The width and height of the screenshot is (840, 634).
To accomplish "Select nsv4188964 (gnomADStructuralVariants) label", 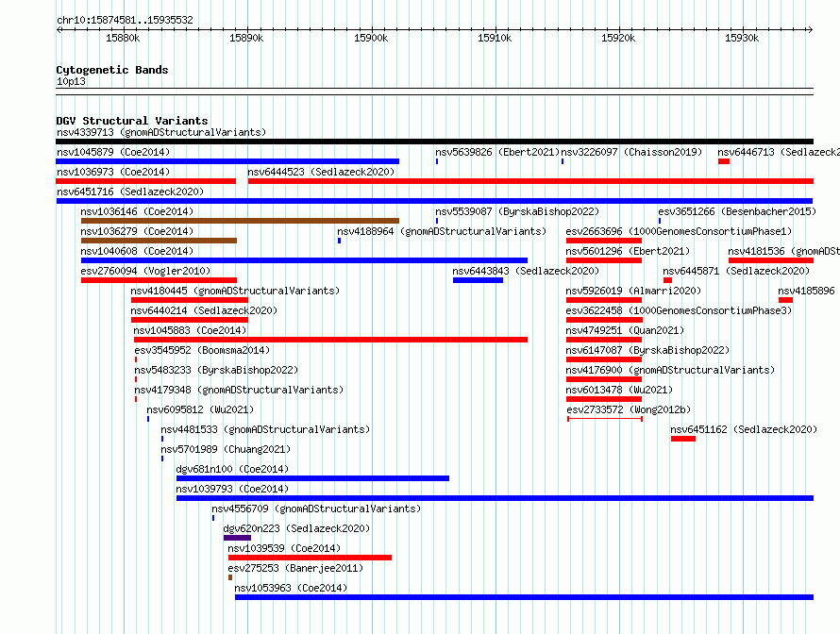I will point(442,231).
